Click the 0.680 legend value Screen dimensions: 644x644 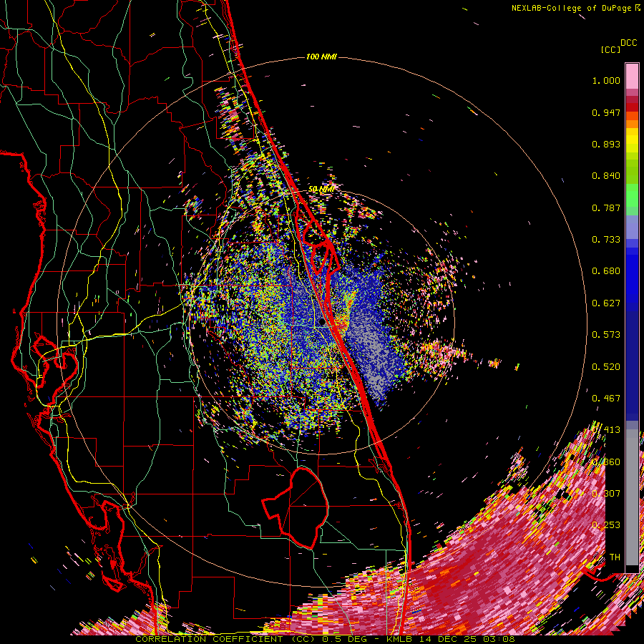coord(606,271)
